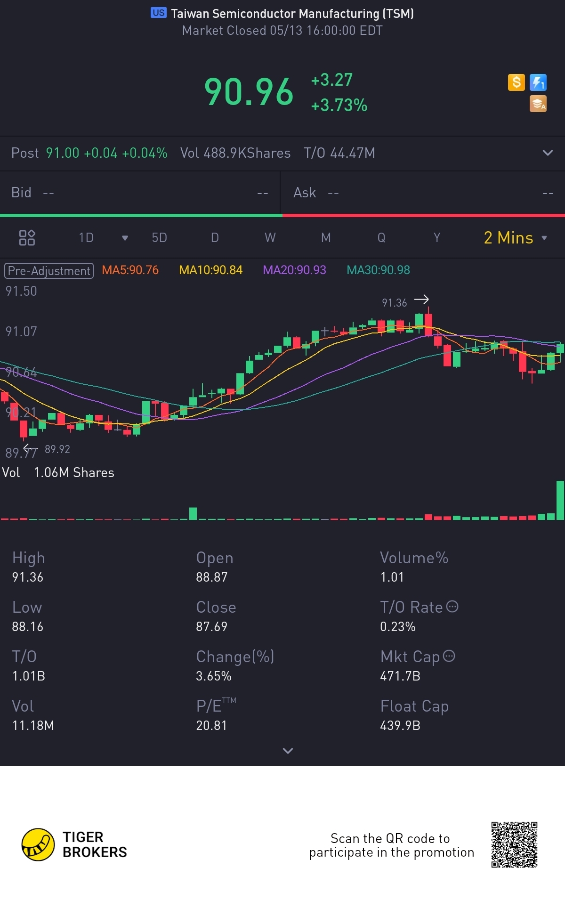The width and height of the screenshot is (565, 924).
Task: Tap the T/O 1.01B statistic
Action: 28,666
